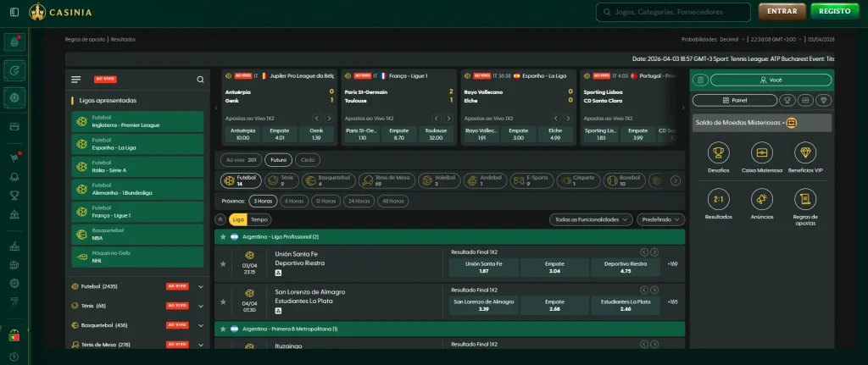Switch to the Ao vivo 201 tab
Screen dimensions: 868x365
(x=241, y=160)
